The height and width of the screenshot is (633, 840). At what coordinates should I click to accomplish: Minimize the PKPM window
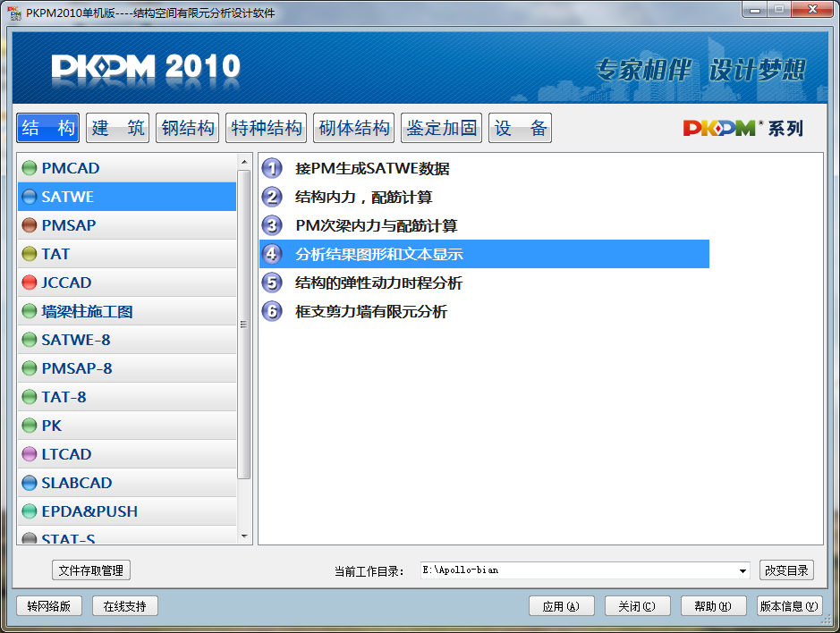755,9
